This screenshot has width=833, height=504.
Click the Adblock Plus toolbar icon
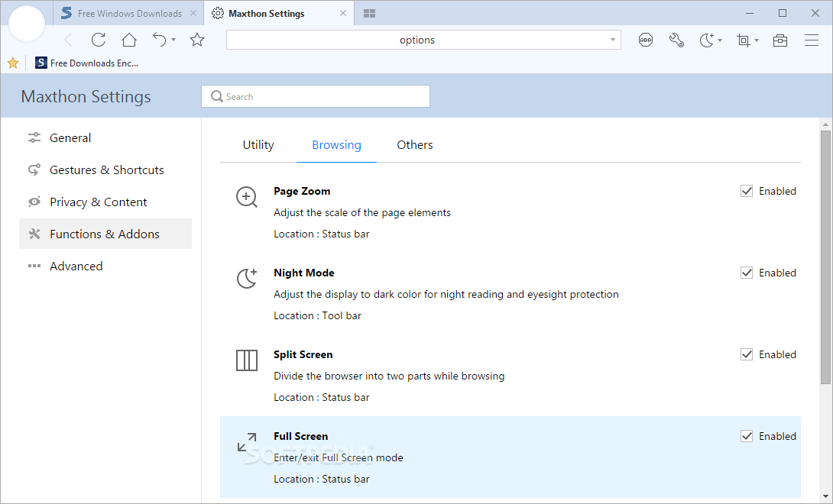point(646,40)
